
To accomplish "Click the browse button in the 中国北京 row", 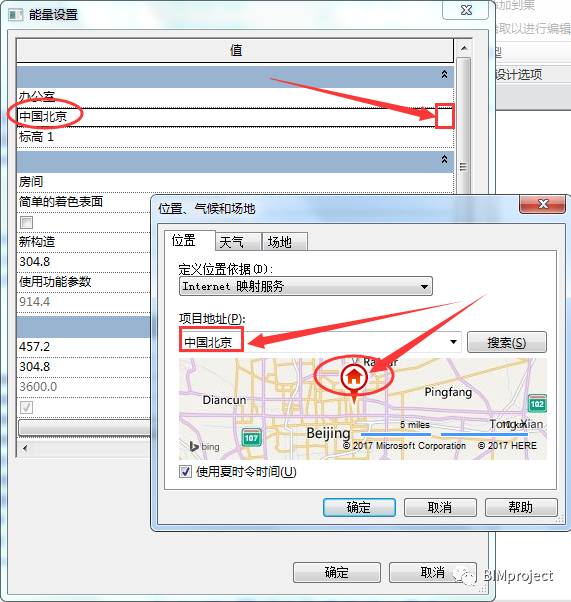I will pyautogui.click(x=445, y=116).
